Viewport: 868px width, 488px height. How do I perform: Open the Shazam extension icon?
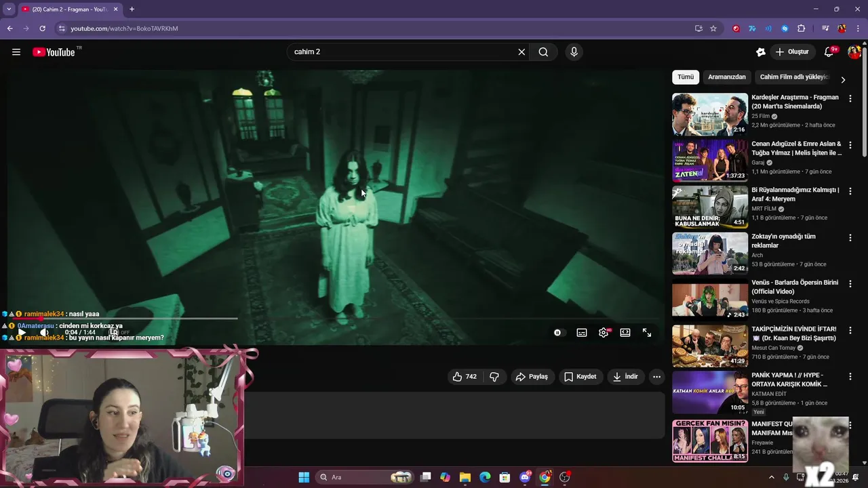click(x=785, y=28)
